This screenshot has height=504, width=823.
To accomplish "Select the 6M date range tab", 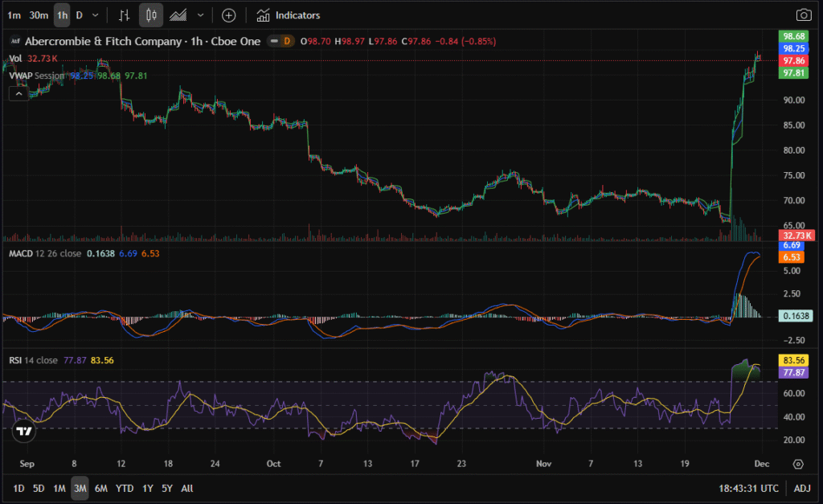I will click(x=101, y=488).
